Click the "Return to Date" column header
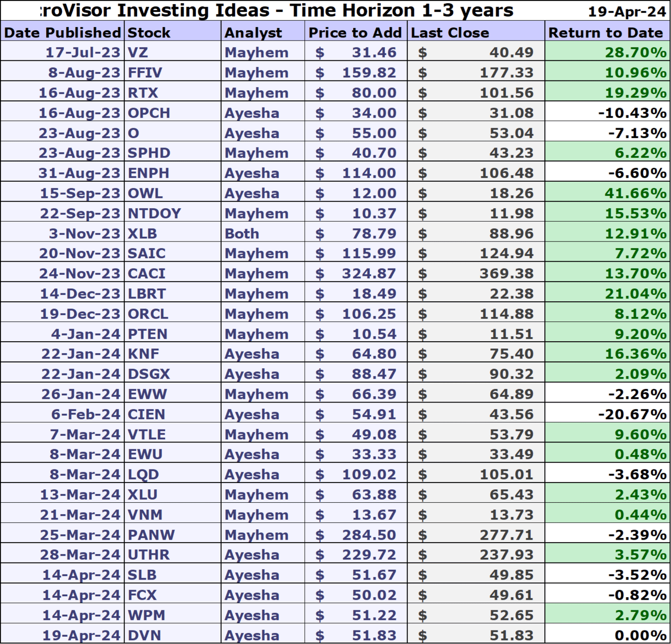This screenshot has height=644, width=671. click(x=607, y=32)
